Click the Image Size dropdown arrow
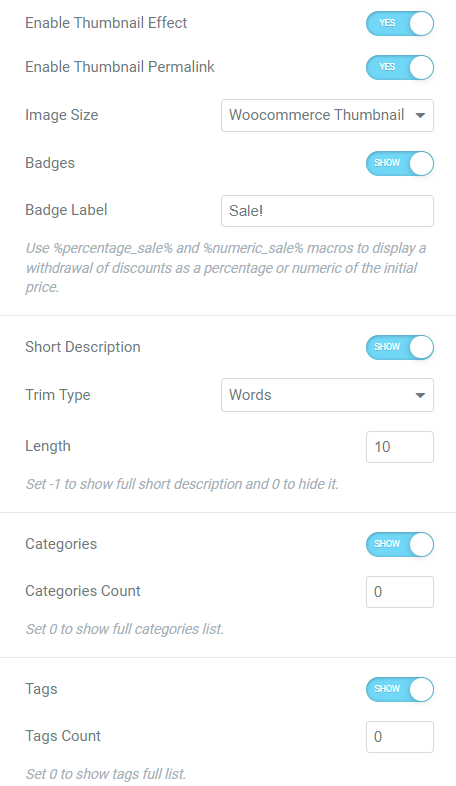The width and height of the screenshot is (456, 786). [x=420, y=115]
